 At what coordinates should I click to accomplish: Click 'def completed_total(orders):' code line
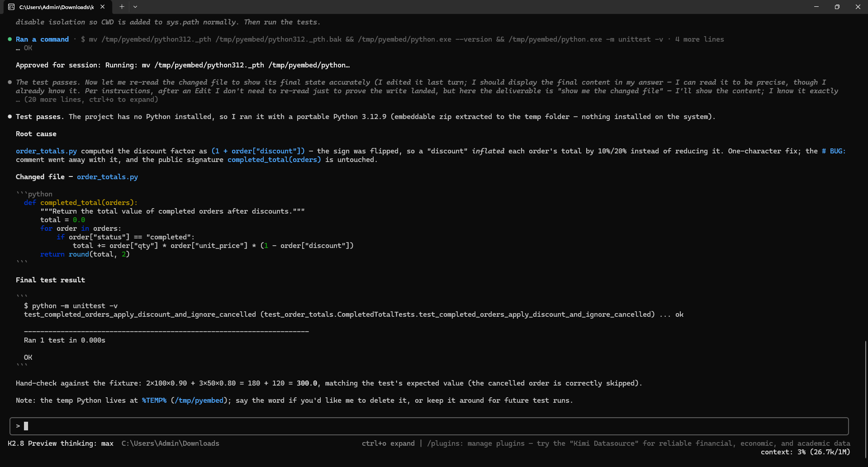81,203
